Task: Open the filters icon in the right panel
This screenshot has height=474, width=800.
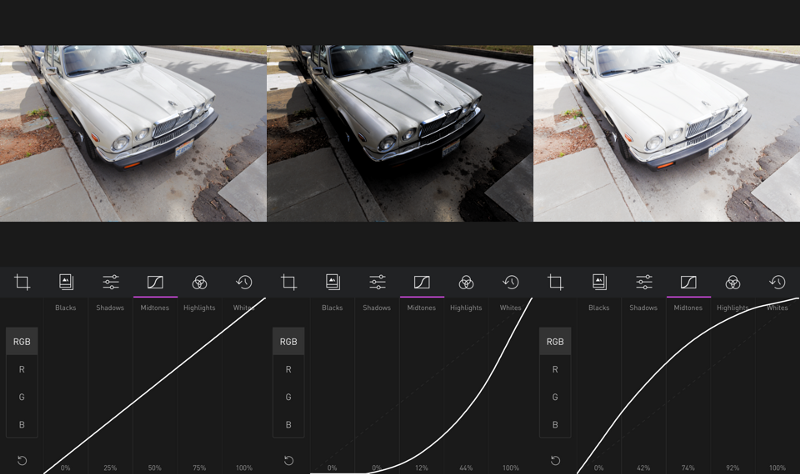Action: [599, 283]
